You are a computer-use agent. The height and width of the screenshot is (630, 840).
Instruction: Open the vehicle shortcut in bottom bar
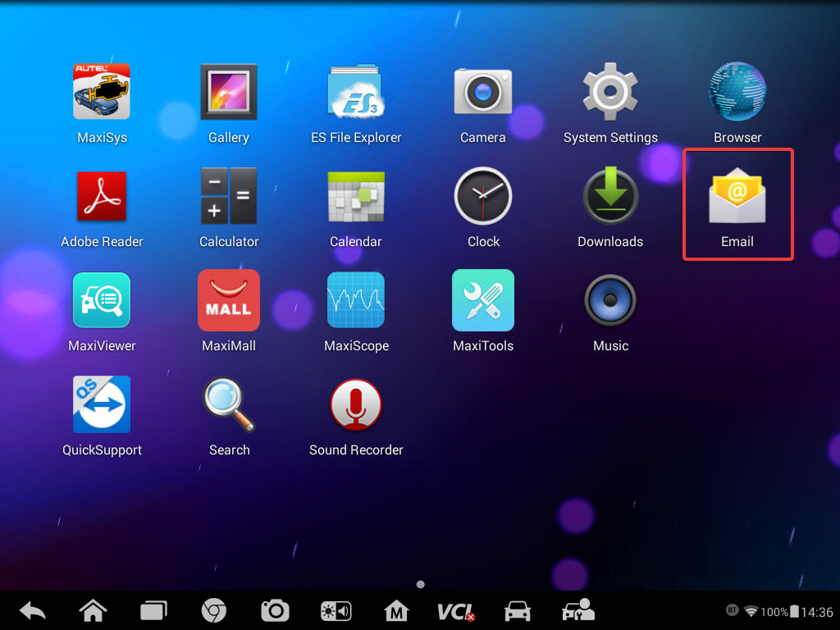tap(518, 611)
